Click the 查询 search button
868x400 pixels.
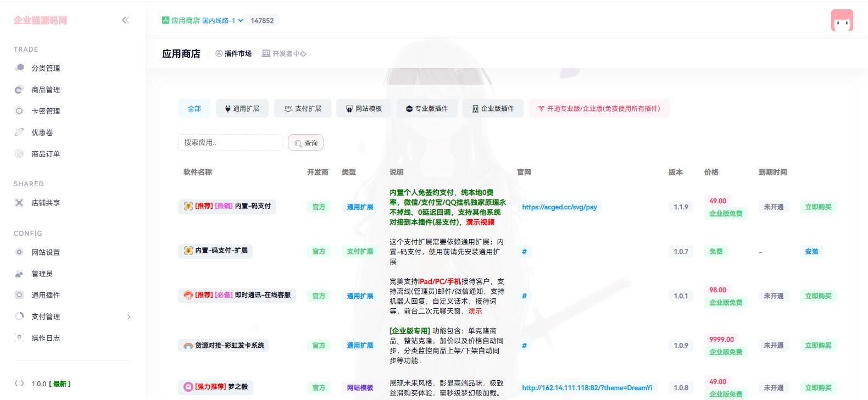click(305, 143)
